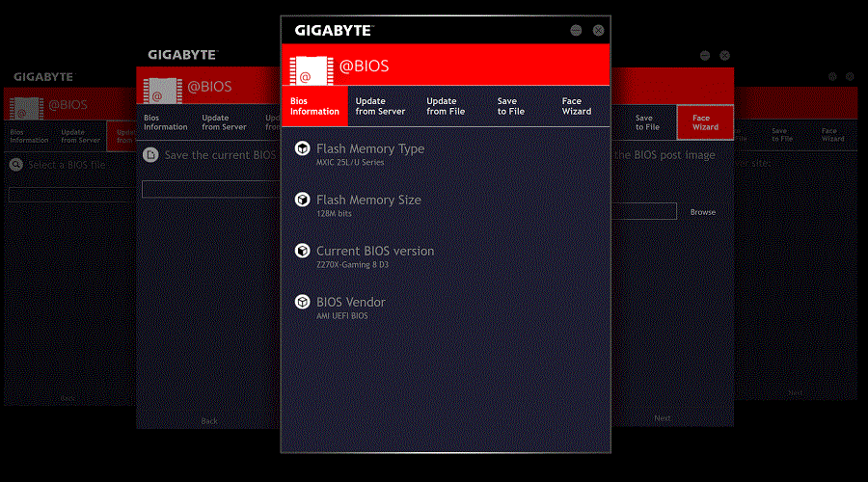Click the Flash Memory Size cube icon
Screen dimensions: 868x482
coord(302,200)
